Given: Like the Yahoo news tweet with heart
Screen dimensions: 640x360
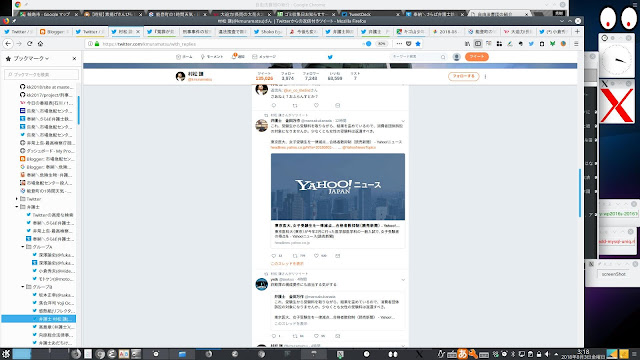Looking at the screenshot, I should pos(316,256).
